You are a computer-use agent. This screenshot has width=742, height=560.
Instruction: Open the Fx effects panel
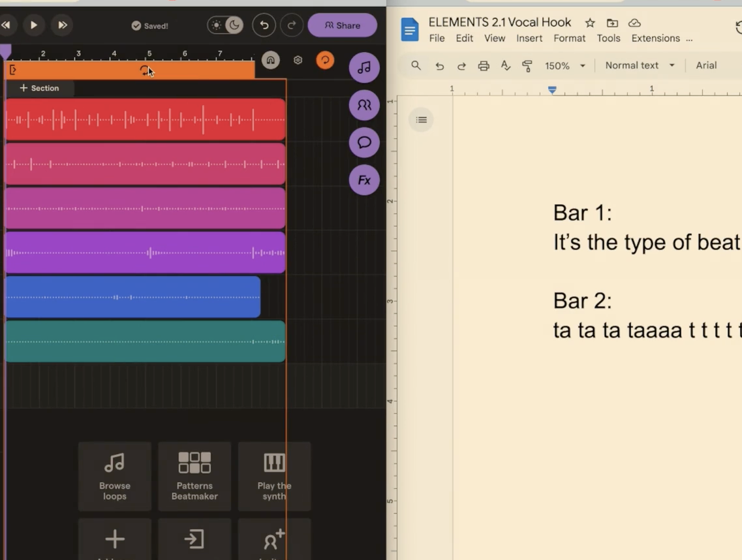[364, 180]
